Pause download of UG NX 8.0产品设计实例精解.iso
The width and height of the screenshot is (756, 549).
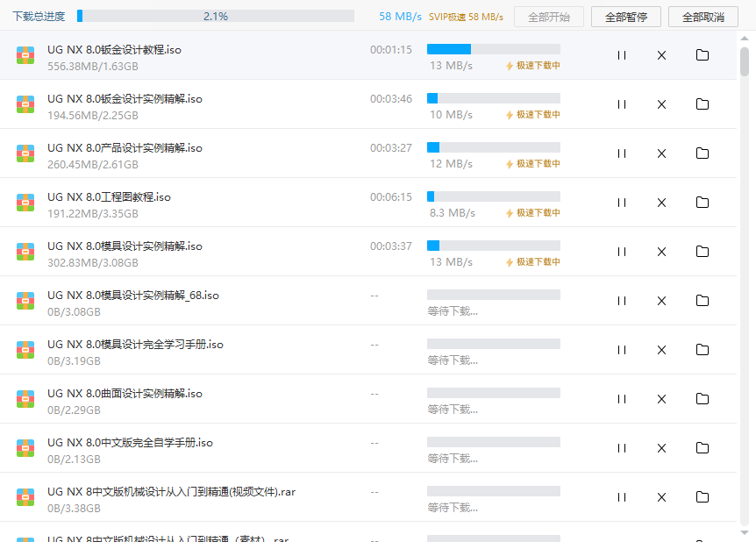coord(622,153)
